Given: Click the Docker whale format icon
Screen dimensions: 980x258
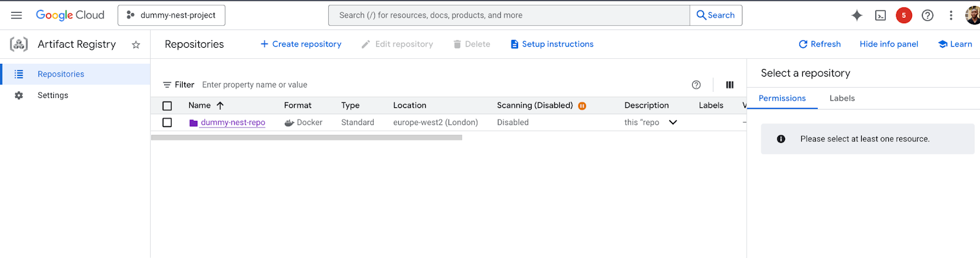Looking at the screenshot, I should pyautogui.click(x=289, y=123).
